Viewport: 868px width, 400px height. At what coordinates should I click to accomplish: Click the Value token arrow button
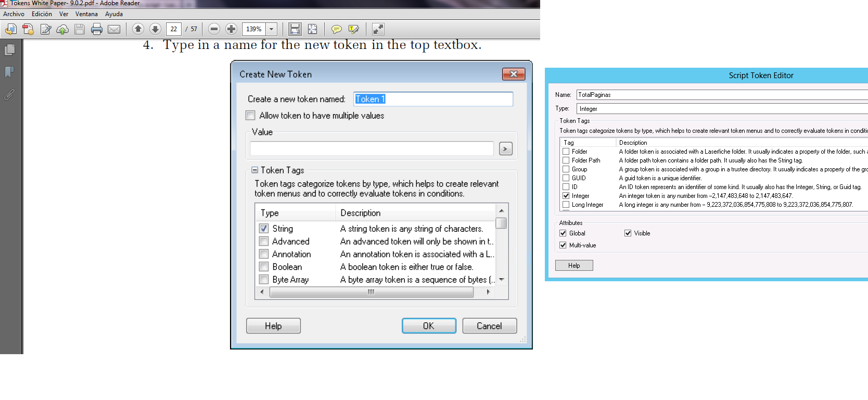click(x=505, y=149)
